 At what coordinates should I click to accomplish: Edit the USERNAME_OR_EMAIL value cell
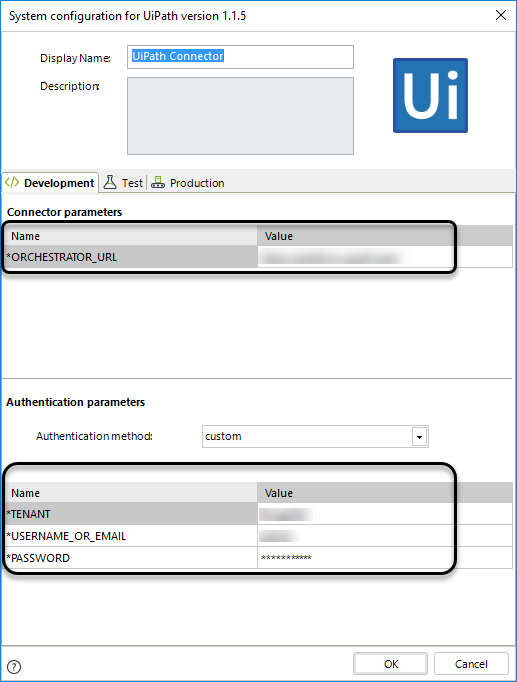pyautogui.click(x=384, y=536)
